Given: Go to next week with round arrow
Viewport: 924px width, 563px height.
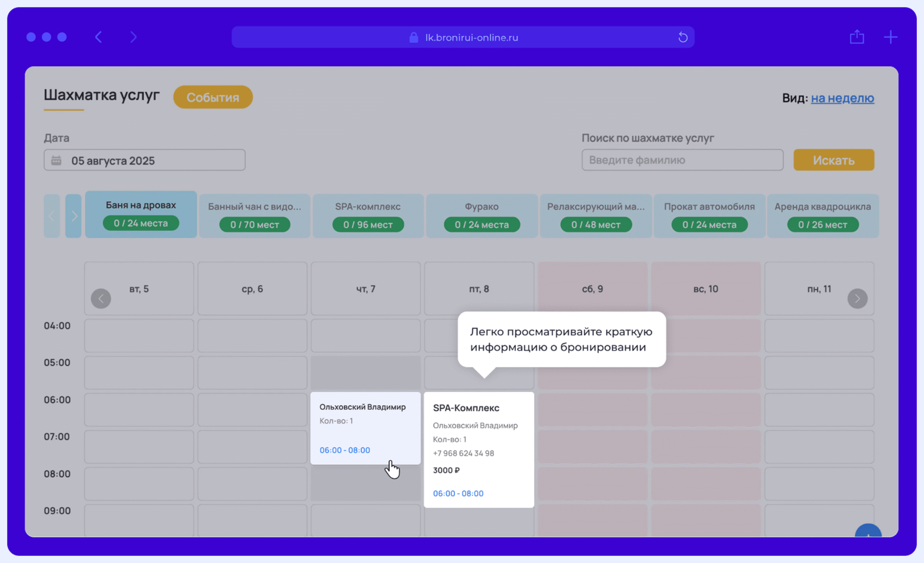Looking at the screenshot, I should click(x=857, y=299).
